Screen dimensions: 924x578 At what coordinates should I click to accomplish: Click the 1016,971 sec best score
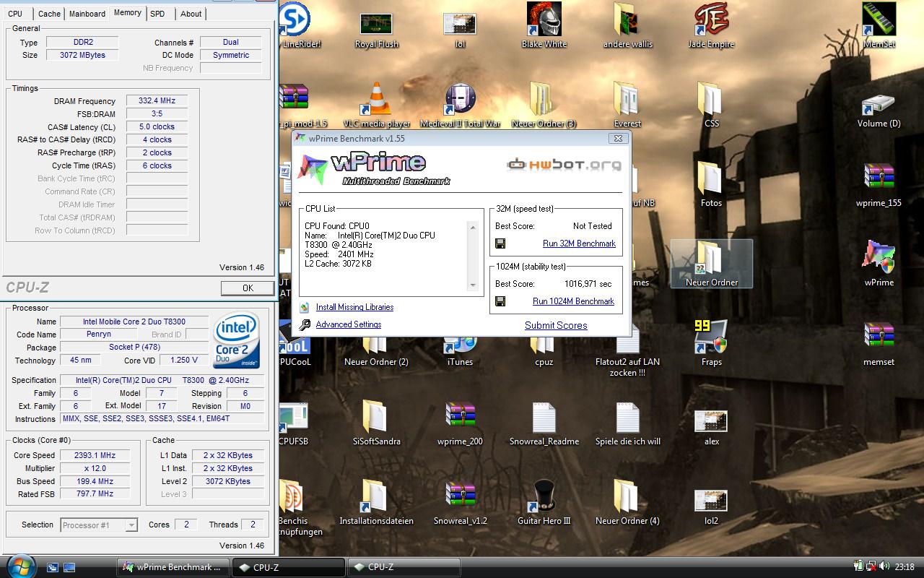click(588, 284)
